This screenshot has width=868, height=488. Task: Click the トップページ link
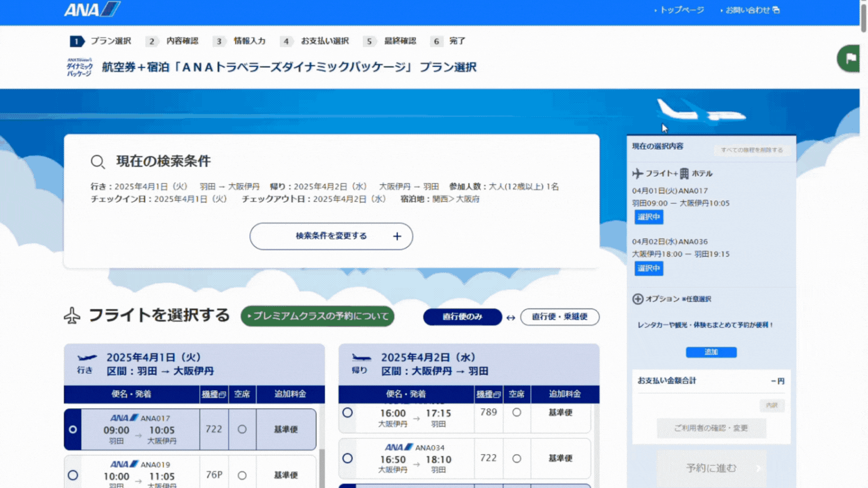point(682,10)
